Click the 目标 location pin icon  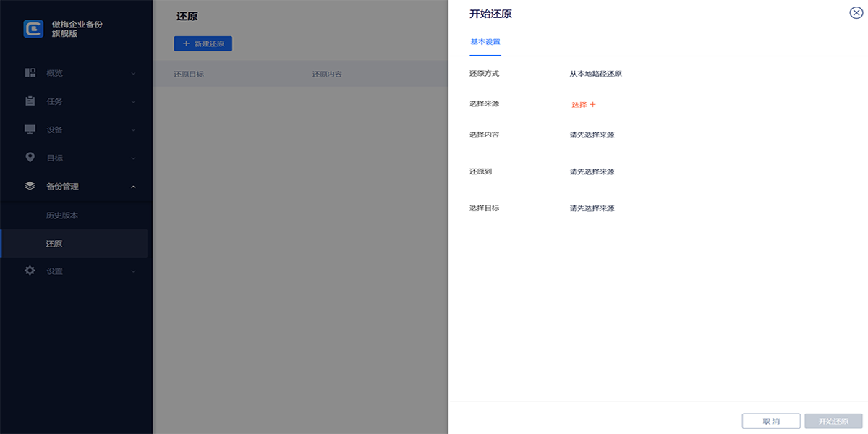tap(30, 157)
